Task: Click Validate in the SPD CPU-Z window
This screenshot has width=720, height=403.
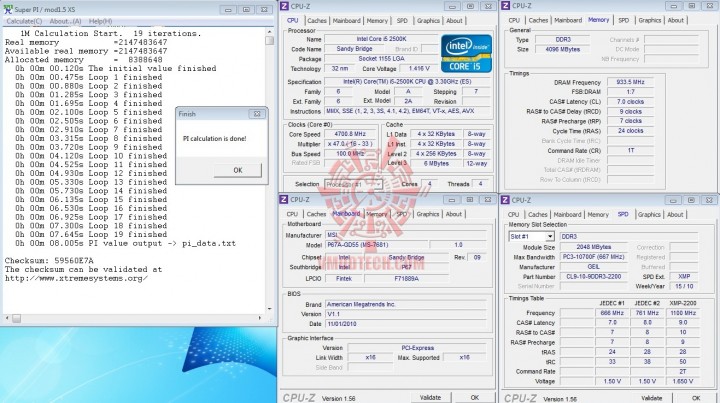Action: [652, 398]
